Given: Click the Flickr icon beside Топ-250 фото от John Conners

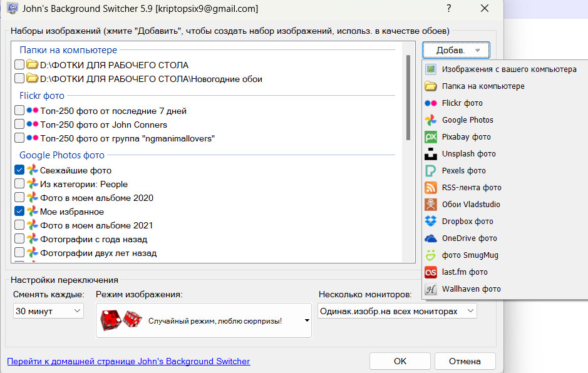Looking at the screenshot, I should click(33, 124).
